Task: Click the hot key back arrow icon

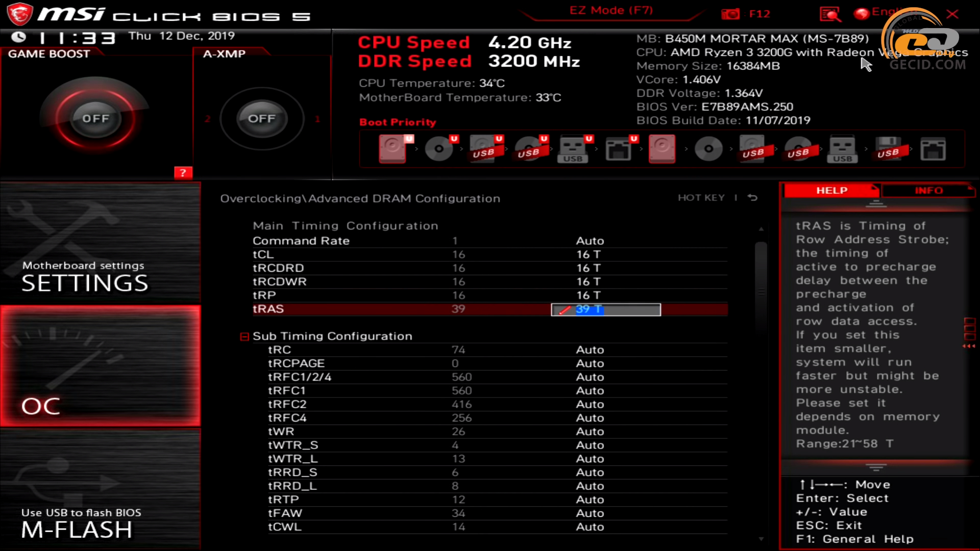Action: (752, 198)
